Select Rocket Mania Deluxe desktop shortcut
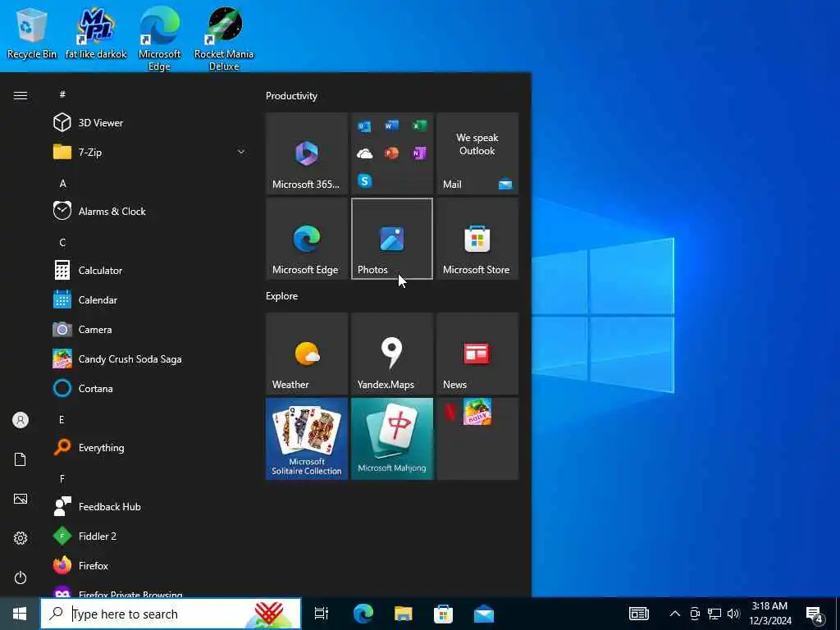Viewport: 840px width, 630px height. (x=224, y=39)
